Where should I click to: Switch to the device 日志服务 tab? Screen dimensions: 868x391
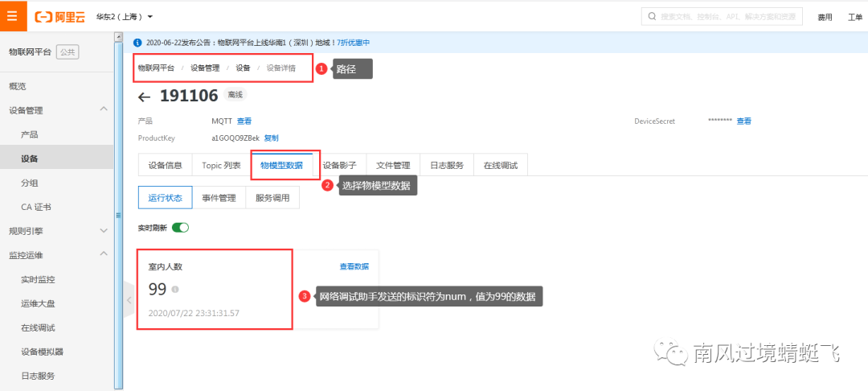(x=447, y=165)
